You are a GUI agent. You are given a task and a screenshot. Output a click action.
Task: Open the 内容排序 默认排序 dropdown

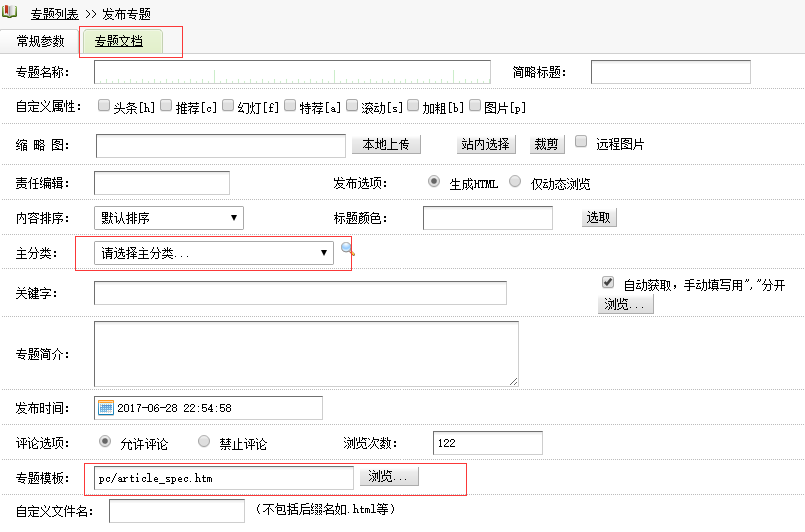click(168, 217)
